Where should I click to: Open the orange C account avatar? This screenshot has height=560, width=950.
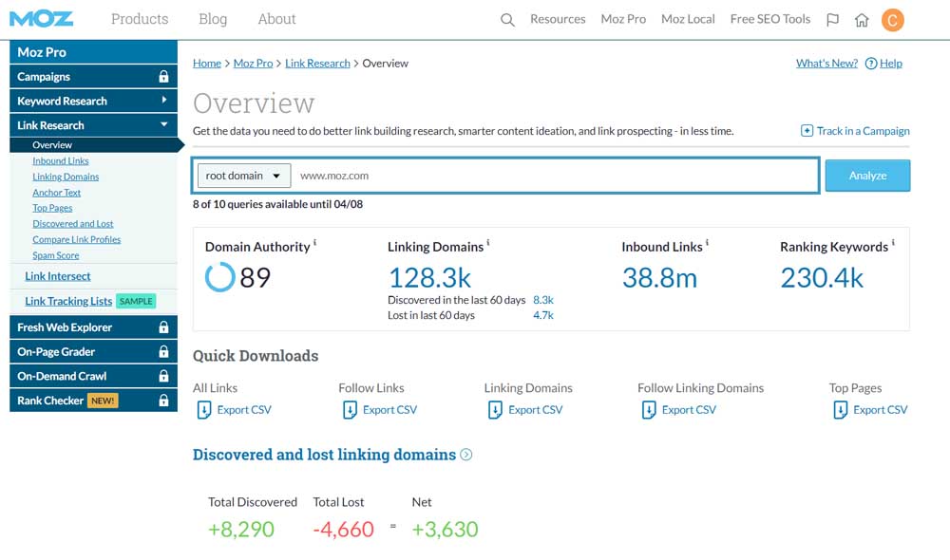892,20
